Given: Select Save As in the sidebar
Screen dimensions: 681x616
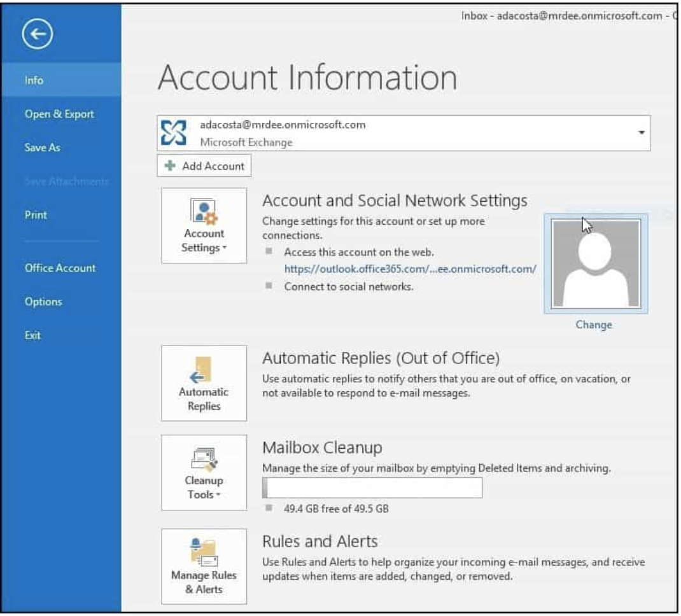Looking at the screenshot, I should [43, 148].
